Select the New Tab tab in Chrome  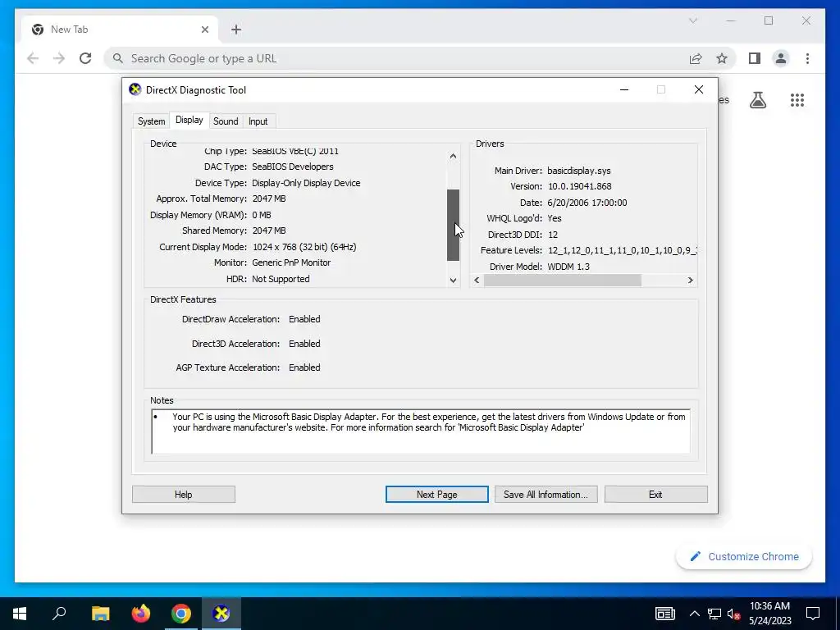(x=121, y=30)
